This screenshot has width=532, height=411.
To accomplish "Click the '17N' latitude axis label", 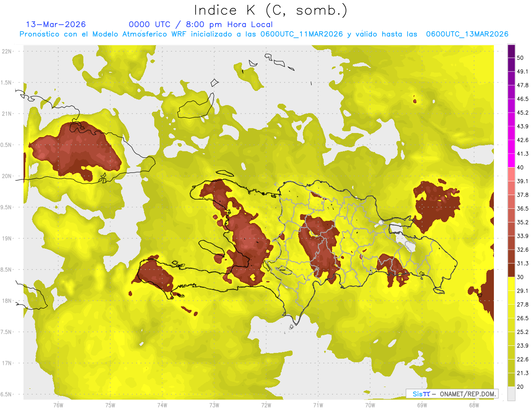I will coord(7,363).
